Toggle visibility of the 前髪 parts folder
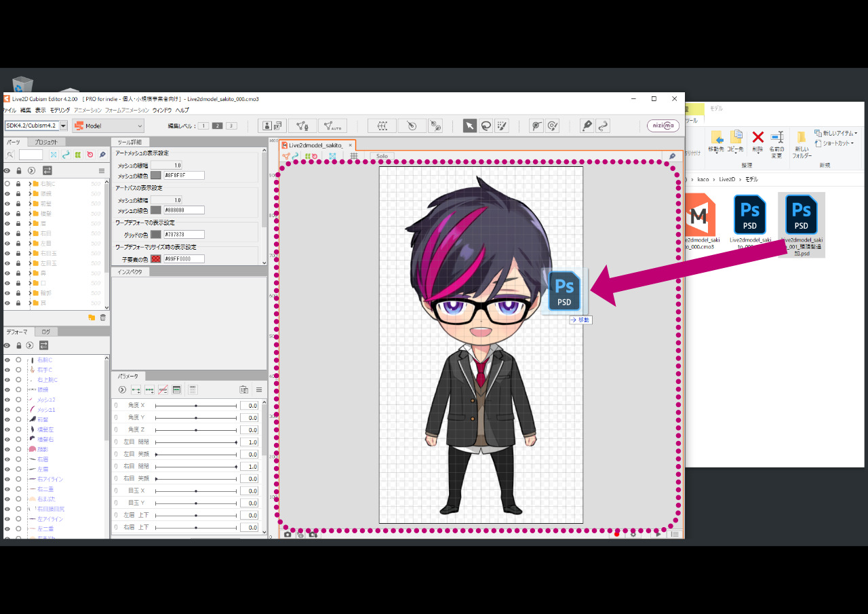This screenshot has height=614, width=868. (x=7, y=204)
